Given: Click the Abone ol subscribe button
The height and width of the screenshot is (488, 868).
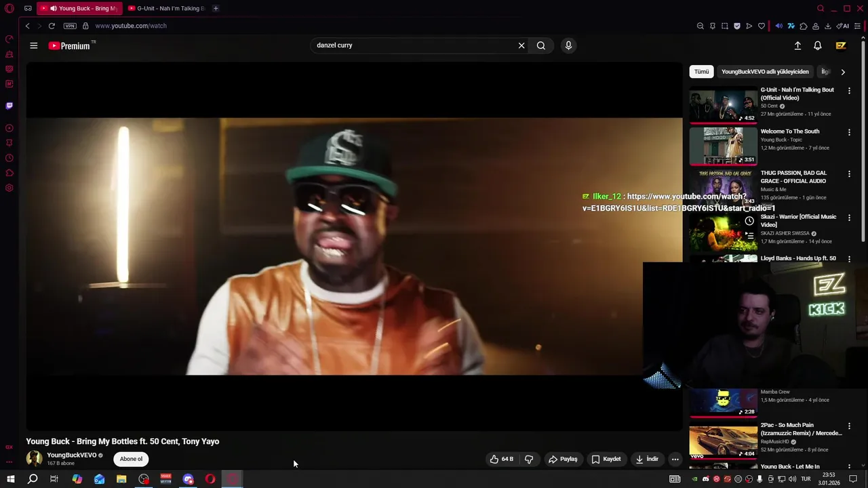Looking at the screenshot, I should 131,459.
